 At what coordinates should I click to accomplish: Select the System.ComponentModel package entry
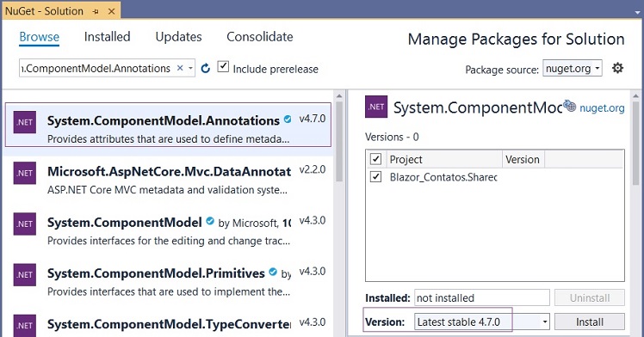click(168, 230)
